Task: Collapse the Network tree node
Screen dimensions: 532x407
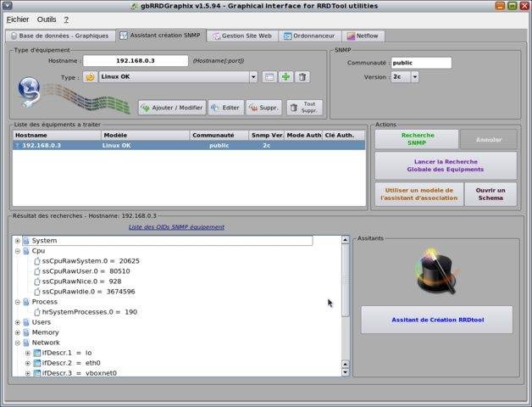Action: (17, 343)
